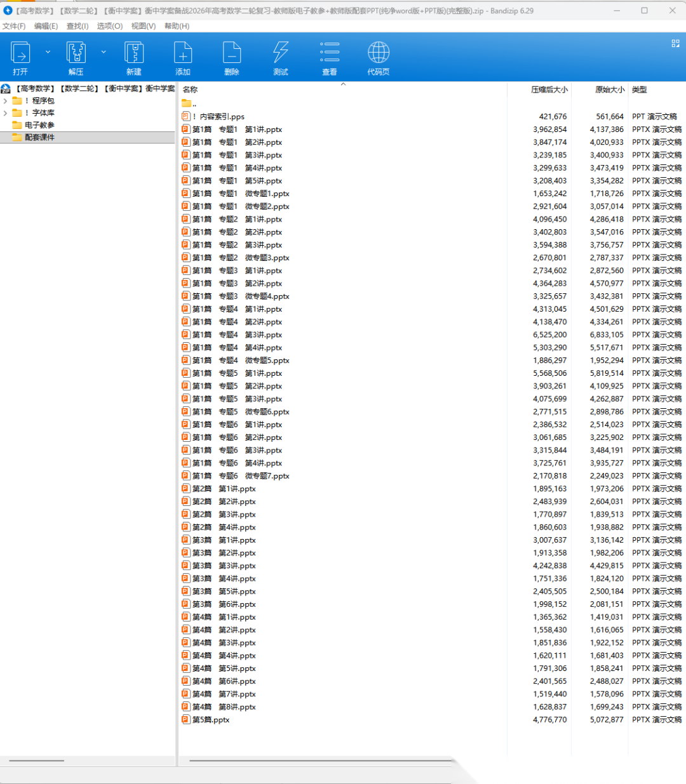
Task: Click the 删除 (Delete) toolbar icon
Action: 232,53
